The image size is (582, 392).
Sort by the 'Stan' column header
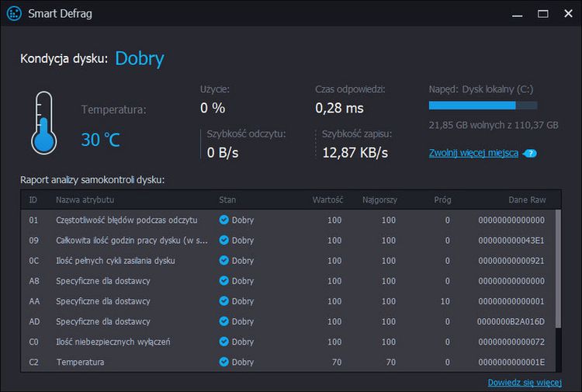coord(227,200)
